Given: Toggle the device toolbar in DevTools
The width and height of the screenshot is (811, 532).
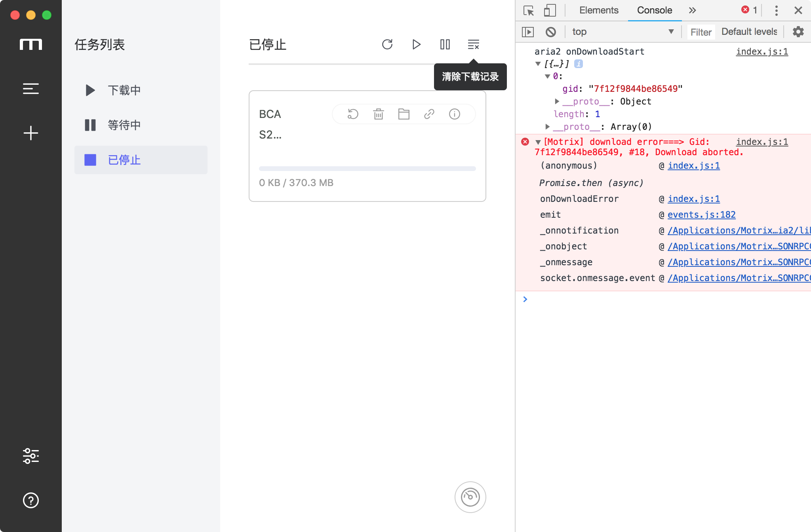Looking at the screenshot, I should 550,10.
